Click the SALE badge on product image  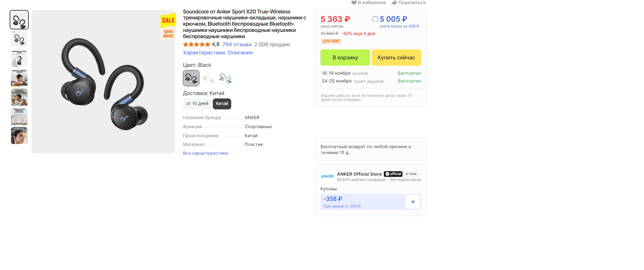[168, 21]
